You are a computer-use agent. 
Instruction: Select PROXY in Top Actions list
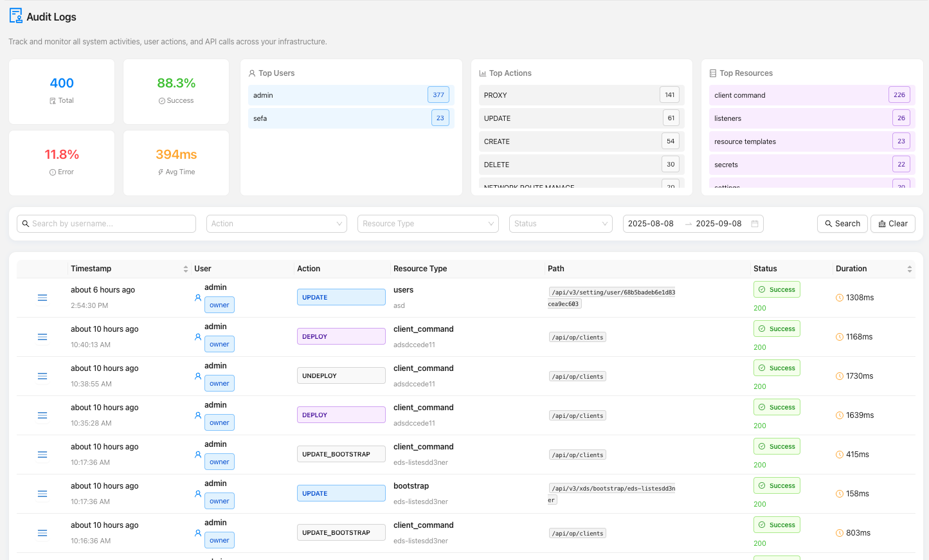point(581,95)
